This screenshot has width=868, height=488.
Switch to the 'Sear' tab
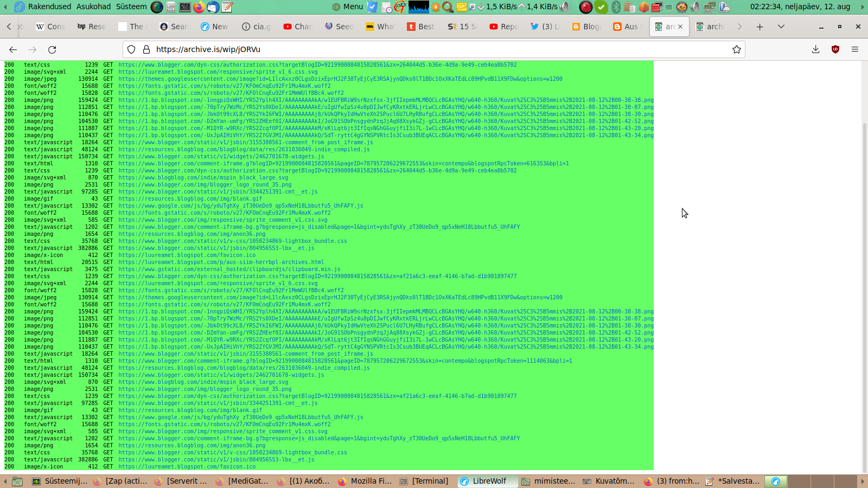pos(174,27)
